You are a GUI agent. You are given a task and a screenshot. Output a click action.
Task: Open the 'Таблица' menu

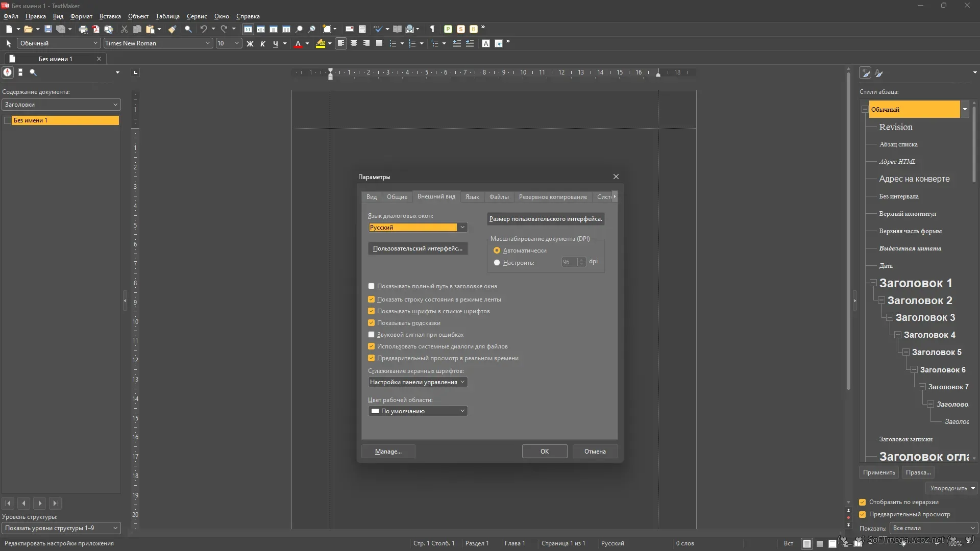(x=167, y=16)
